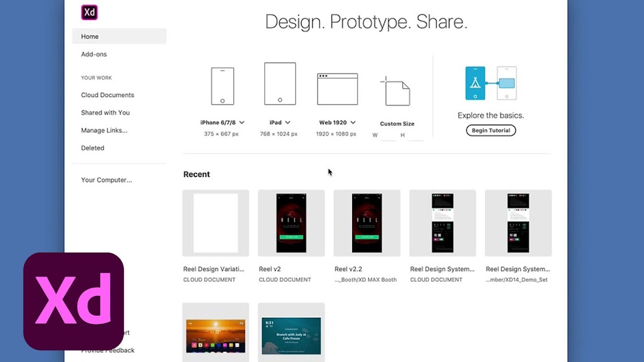Click the 'Reel v2' file name
Screen dimensions: 644x362
coord(270,269)
